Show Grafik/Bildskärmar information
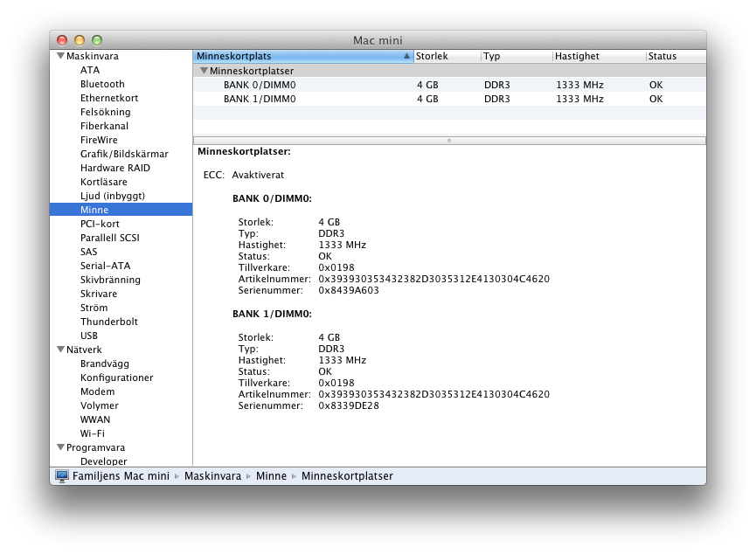Viewport: 756px width, 554px height. pos(124,154)
